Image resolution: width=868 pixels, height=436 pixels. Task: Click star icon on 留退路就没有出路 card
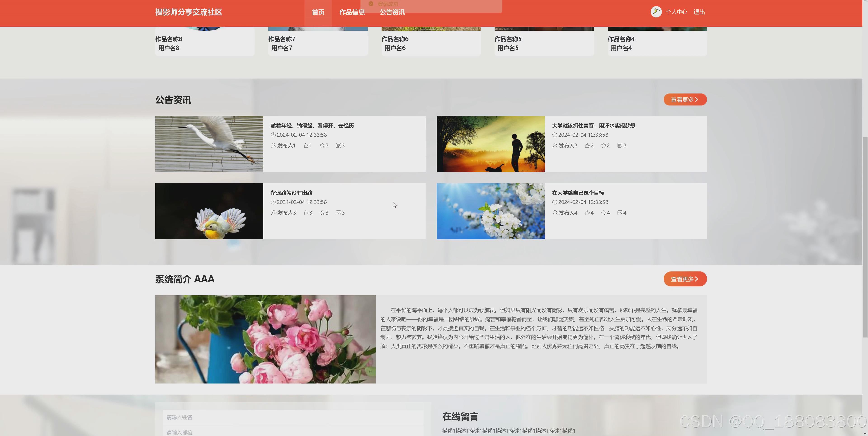[322, 213]
